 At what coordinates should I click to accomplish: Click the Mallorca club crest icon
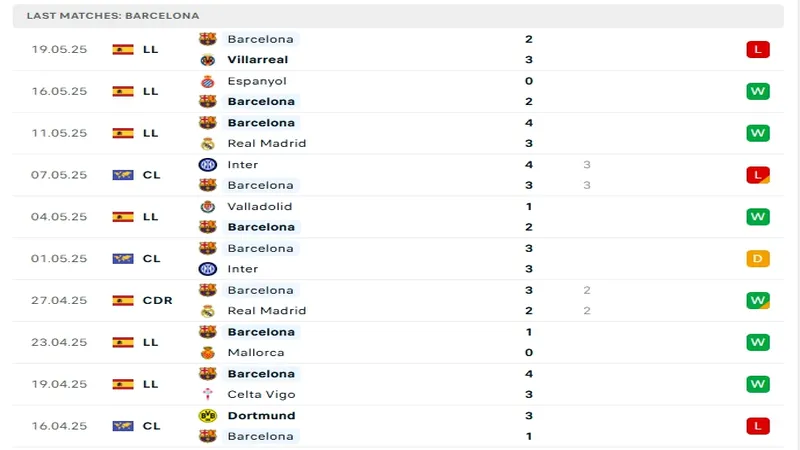click(x=207, y=352)
